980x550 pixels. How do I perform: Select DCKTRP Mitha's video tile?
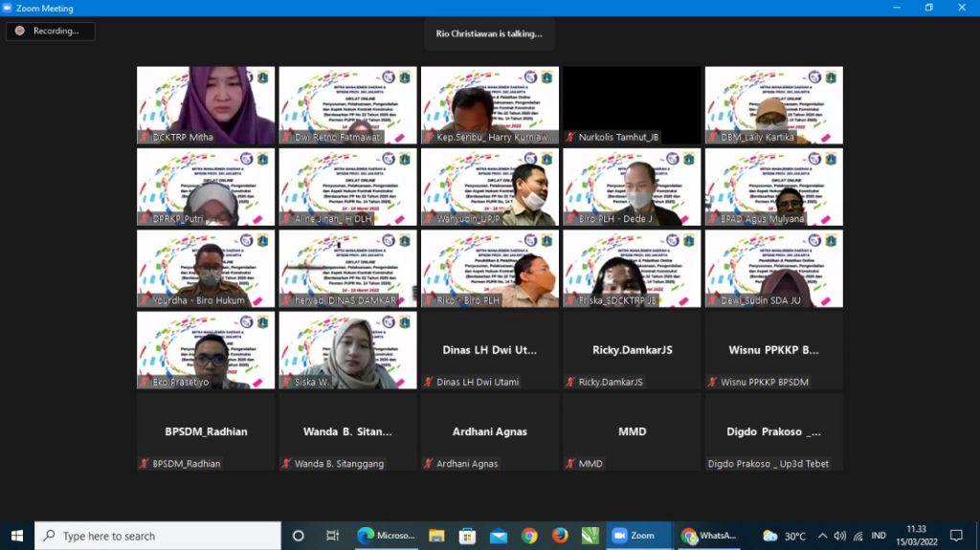coord(206,104)
